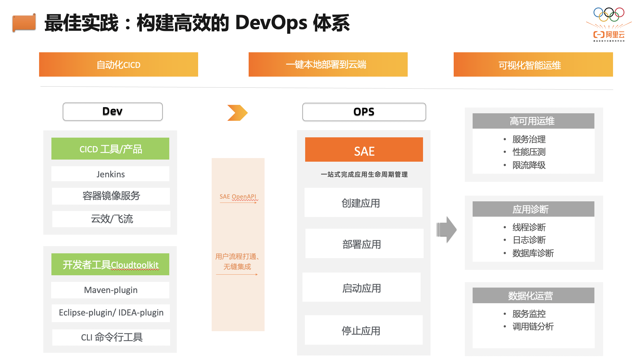Click the OPS box

tap(364, 112)
